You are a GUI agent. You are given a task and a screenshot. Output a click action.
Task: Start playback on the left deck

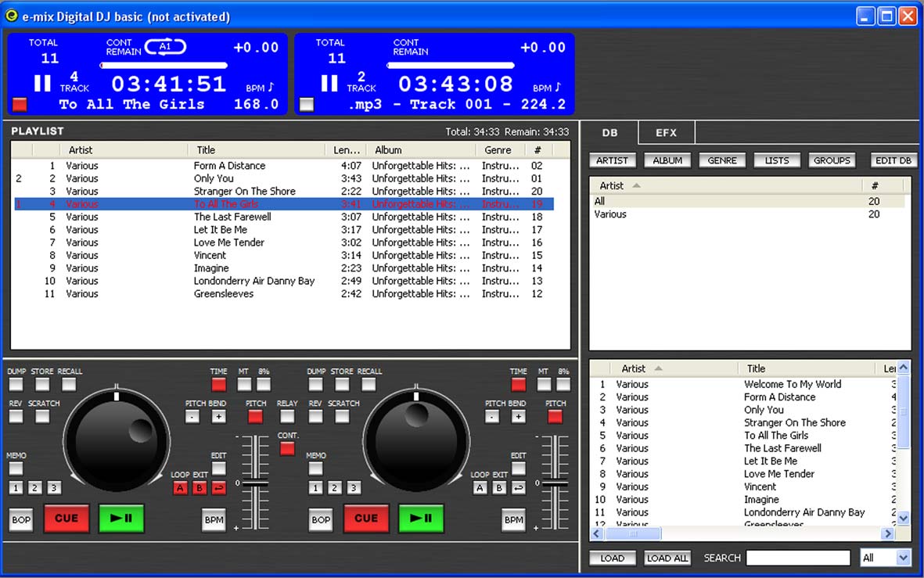click(121, 519)
